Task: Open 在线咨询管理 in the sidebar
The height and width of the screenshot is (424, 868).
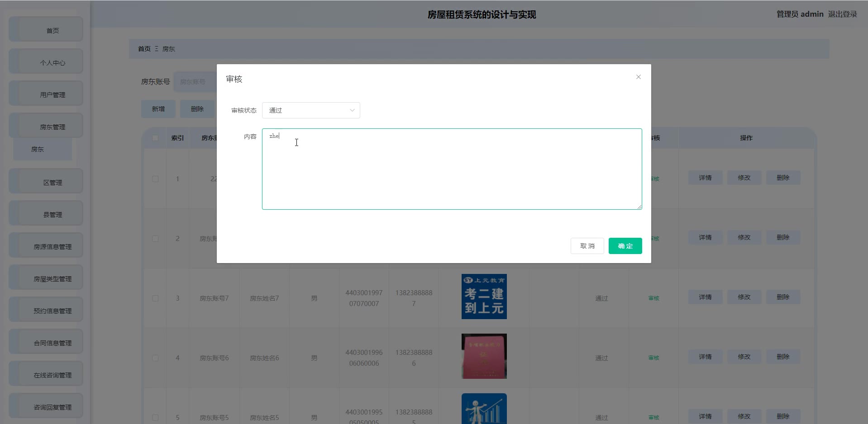Action: coord(46,374)
